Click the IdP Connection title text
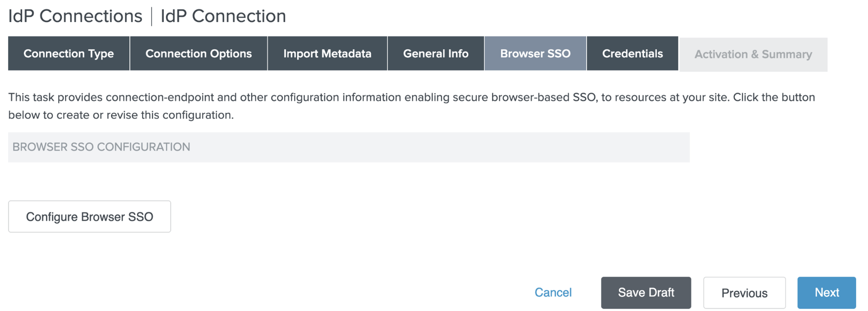The image size is (868, 311). [223, 16]
